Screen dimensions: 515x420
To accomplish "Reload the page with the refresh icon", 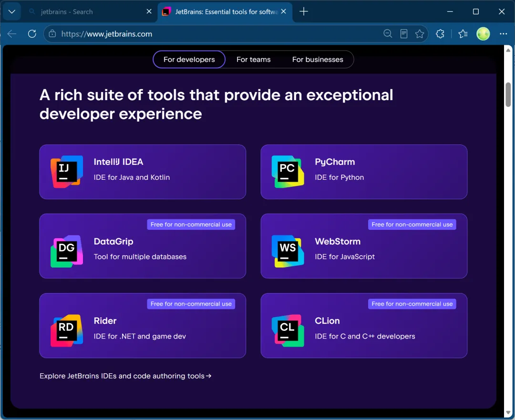I will point(32,34).
